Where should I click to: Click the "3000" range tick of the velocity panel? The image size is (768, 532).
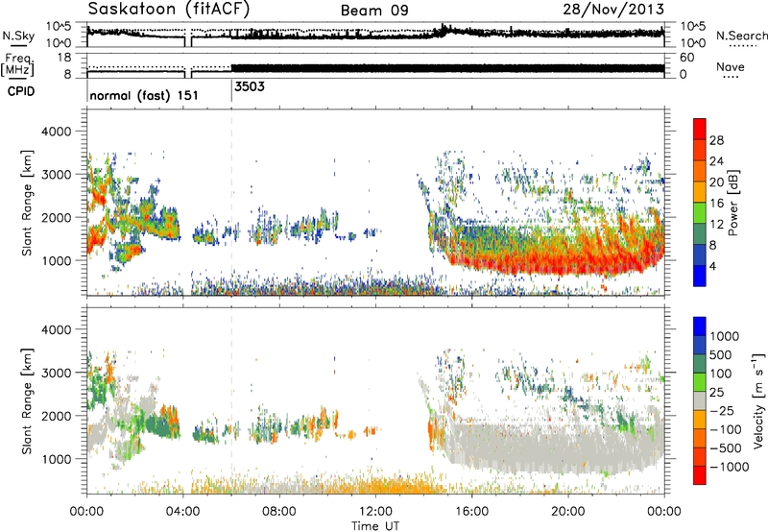click(56, 373)
